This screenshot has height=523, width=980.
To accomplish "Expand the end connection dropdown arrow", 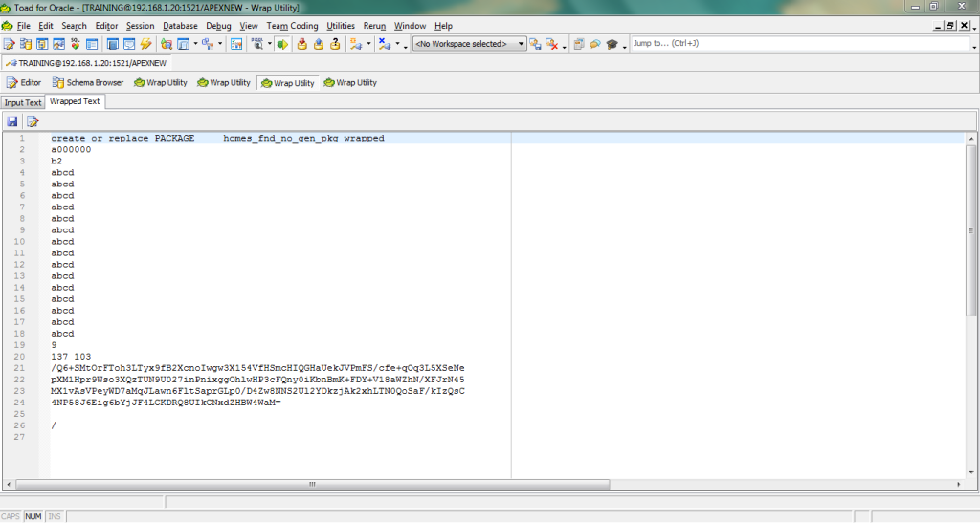I will [397, 44].
